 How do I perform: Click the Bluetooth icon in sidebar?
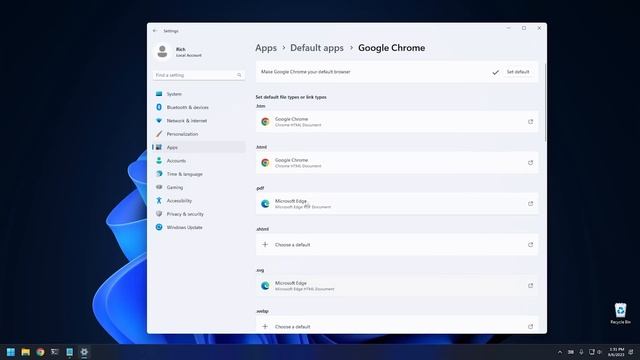[x=159, y=107]
